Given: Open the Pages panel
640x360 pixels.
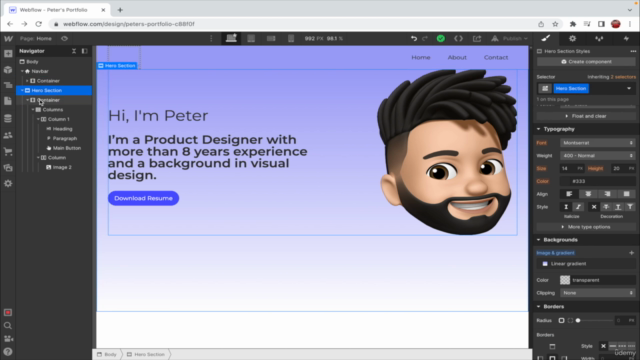Looking at the screenshot, I should point(8,101).
